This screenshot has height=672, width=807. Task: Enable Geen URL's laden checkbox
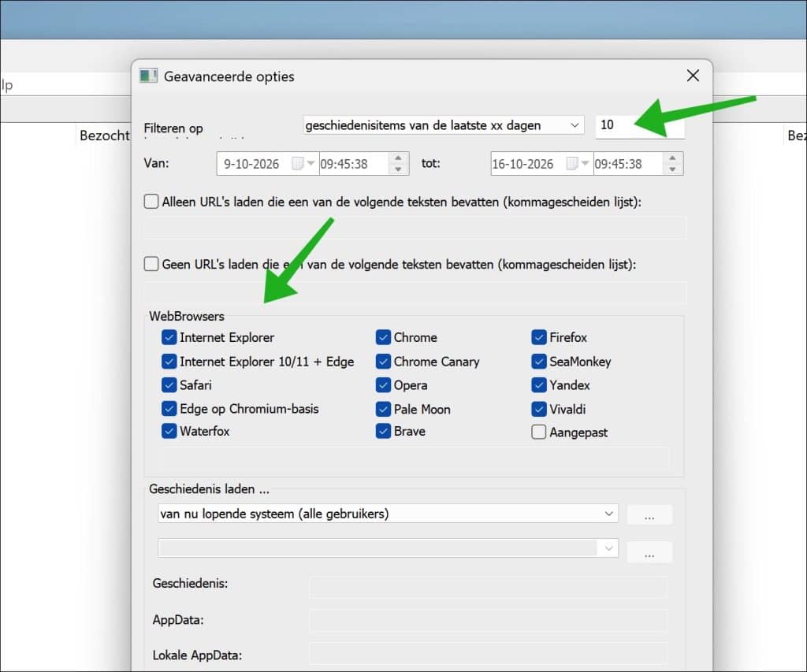151,264
